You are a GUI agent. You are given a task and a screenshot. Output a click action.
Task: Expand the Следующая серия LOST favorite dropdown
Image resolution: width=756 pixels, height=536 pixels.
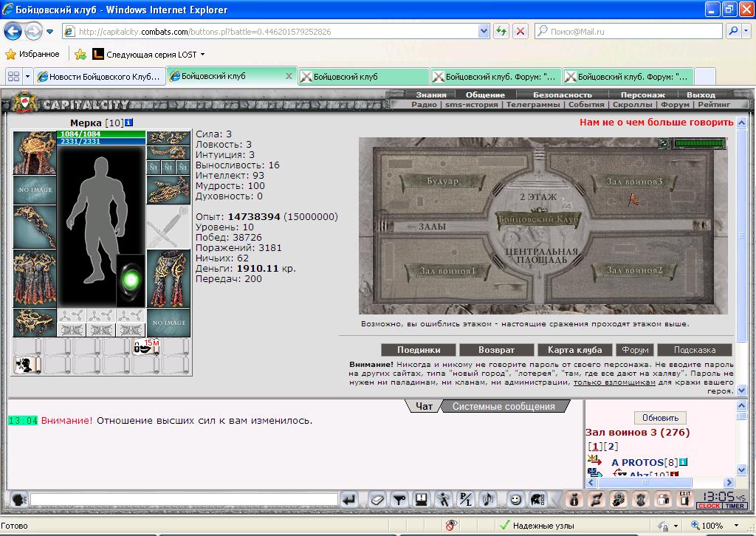click(x=202, y=55)
